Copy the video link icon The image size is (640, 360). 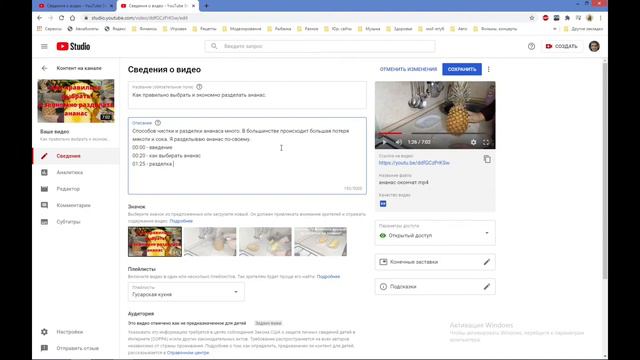[x=487, y=159]
